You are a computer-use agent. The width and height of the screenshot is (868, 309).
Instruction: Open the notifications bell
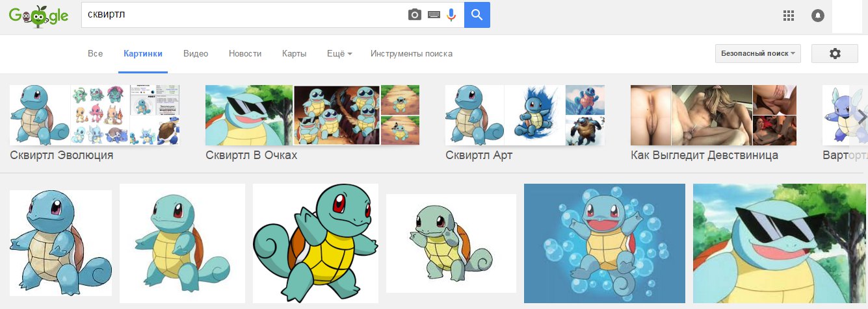click(x=819, y=16)
